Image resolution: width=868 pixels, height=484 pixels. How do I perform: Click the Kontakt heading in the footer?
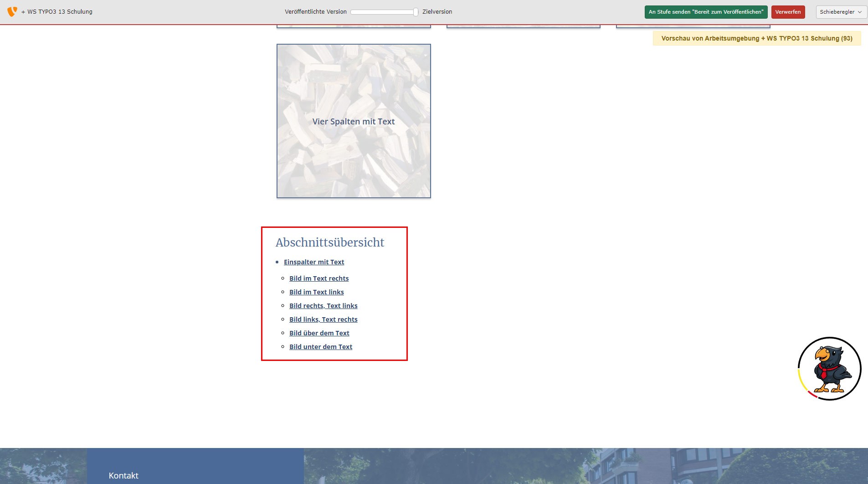(123, 475)
